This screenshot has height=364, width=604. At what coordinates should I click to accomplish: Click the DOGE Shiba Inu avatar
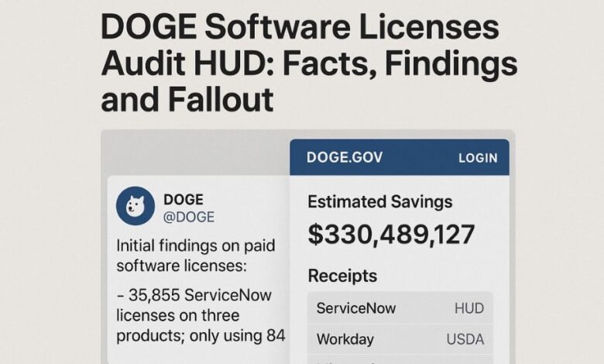[136, 206]
